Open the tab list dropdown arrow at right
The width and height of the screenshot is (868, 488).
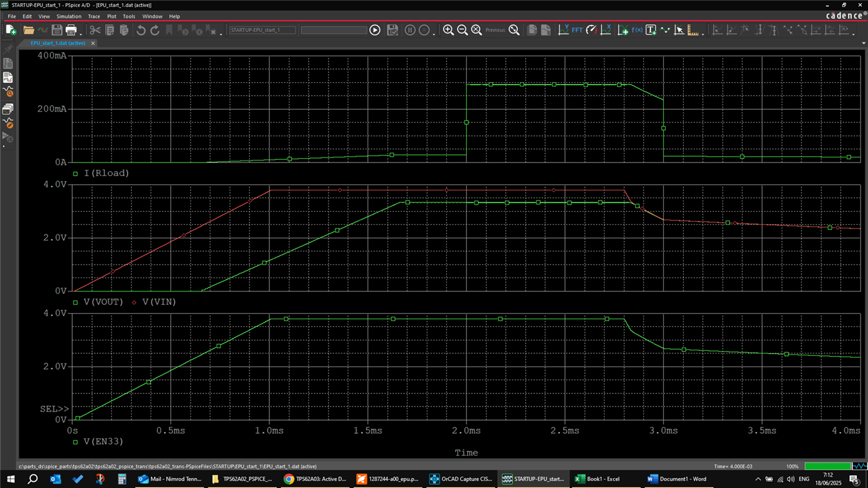(x=864, y=44)
